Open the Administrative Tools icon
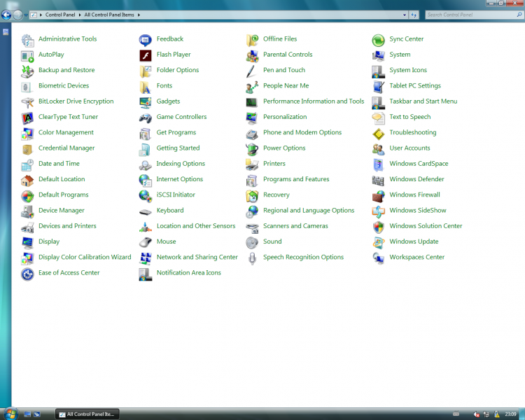 [x=27, y=40]
